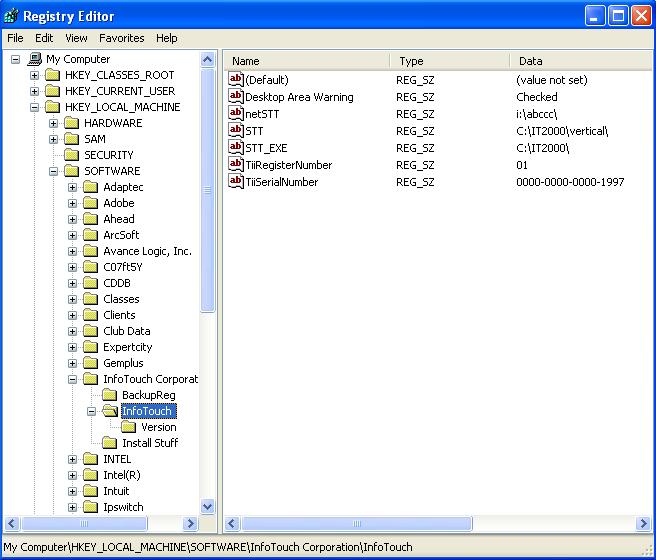Click tree pane vertical scrollbar thumb

pos(208,190)
